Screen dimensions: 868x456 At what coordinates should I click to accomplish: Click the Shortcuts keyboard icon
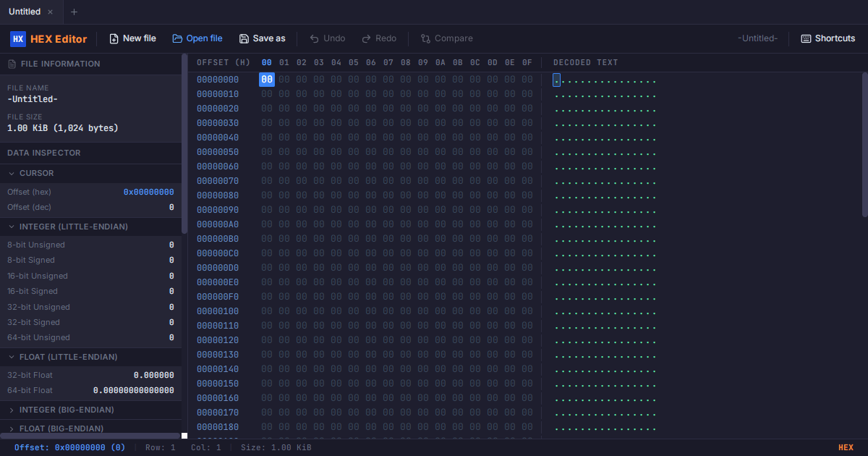pos(806,38)
